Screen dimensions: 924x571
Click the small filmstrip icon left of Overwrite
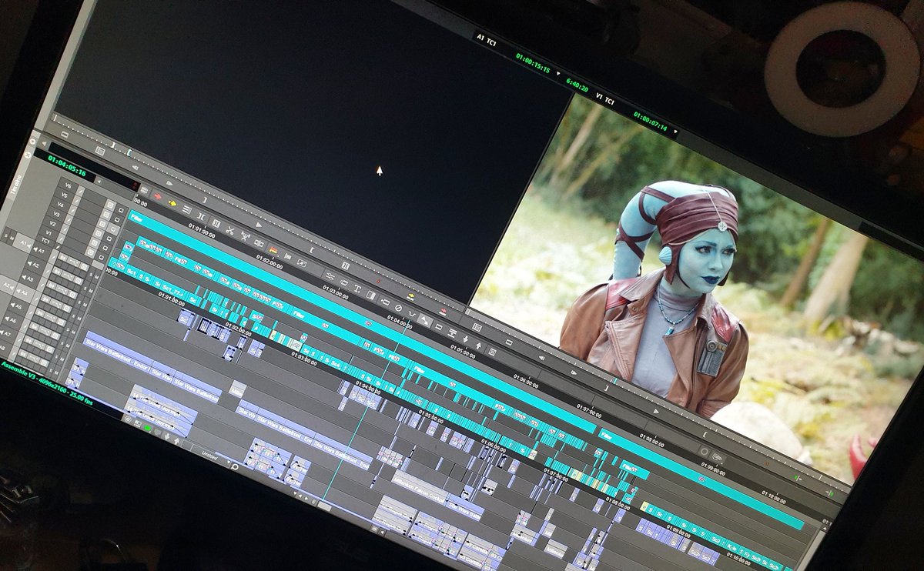click(145, 189)
